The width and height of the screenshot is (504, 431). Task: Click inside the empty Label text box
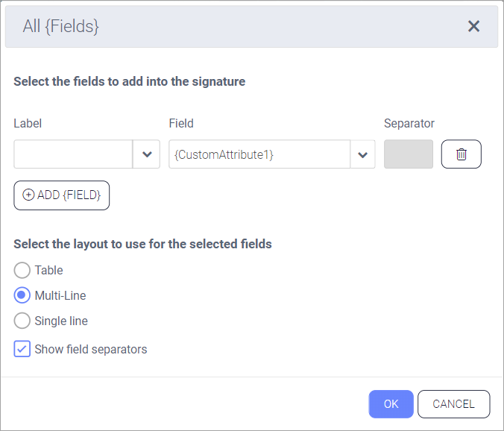(73, 154)
